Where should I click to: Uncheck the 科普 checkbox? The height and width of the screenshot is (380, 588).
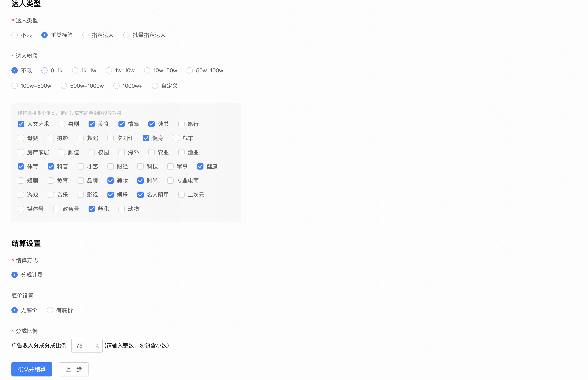point(51,167)
